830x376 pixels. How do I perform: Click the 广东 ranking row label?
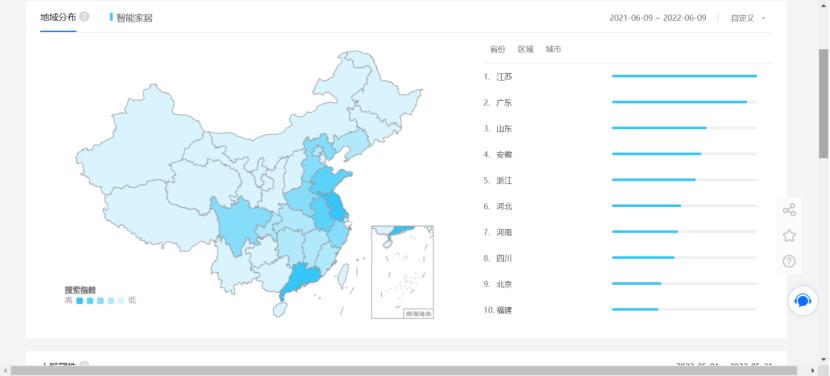click(504, 103)
